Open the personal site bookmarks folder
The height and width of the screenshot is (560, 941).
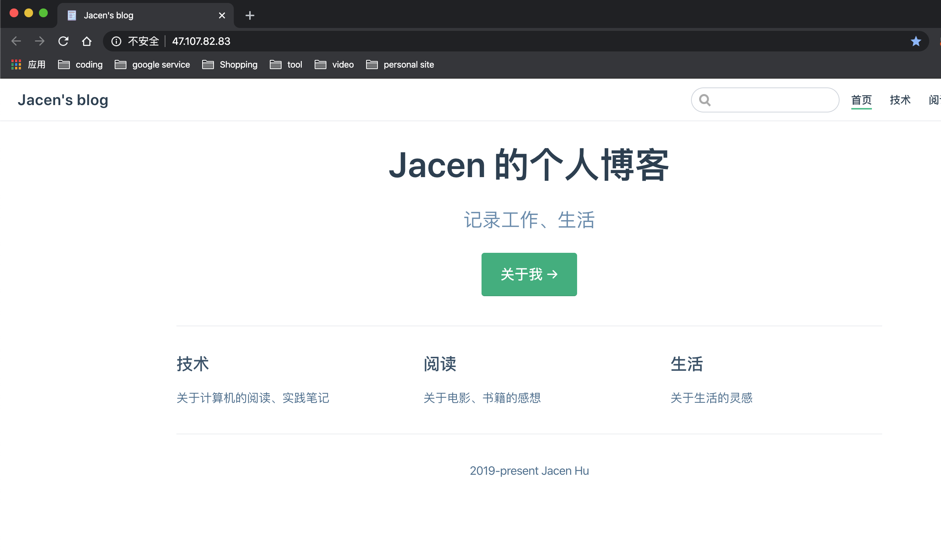400,64
